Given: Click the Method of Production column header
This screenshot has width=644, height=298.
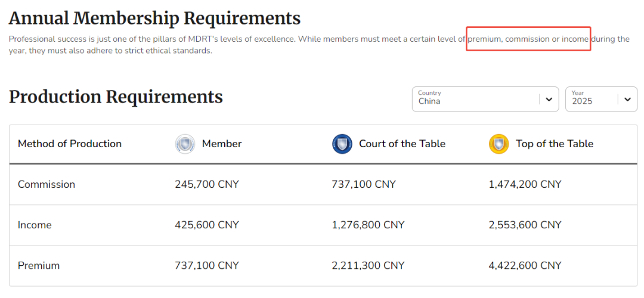Looking at the screenshot, I should click(x=70, y=144).
